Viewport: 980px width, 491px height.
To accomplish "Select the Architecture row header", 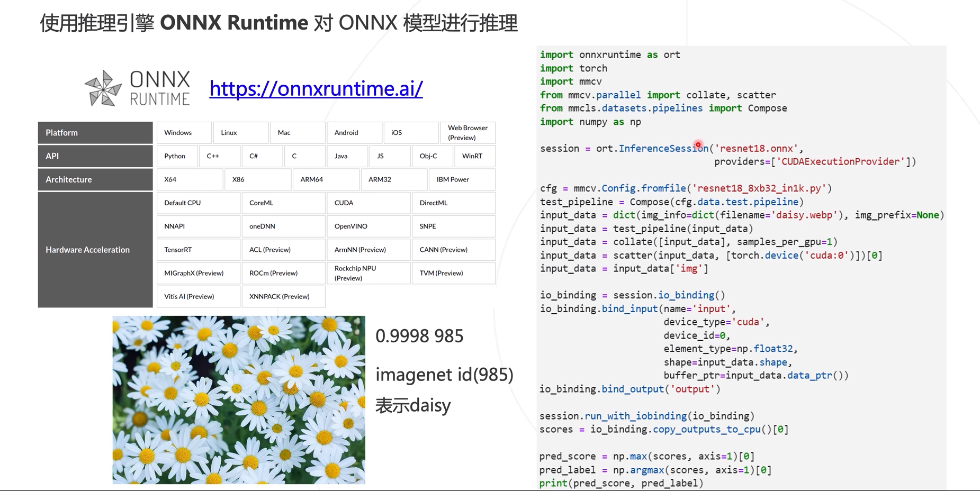I will click(95, 179).
